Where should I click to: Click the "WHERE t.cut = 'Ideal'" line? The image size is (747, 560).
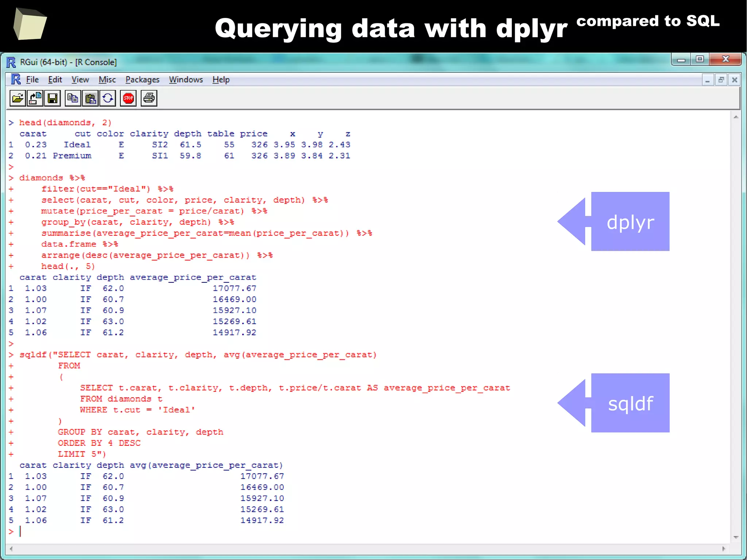[138, 410]
